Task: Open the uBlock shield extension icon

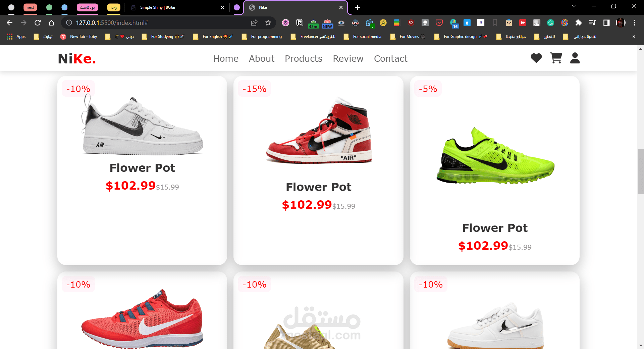Action: click(x=411, y=22)
